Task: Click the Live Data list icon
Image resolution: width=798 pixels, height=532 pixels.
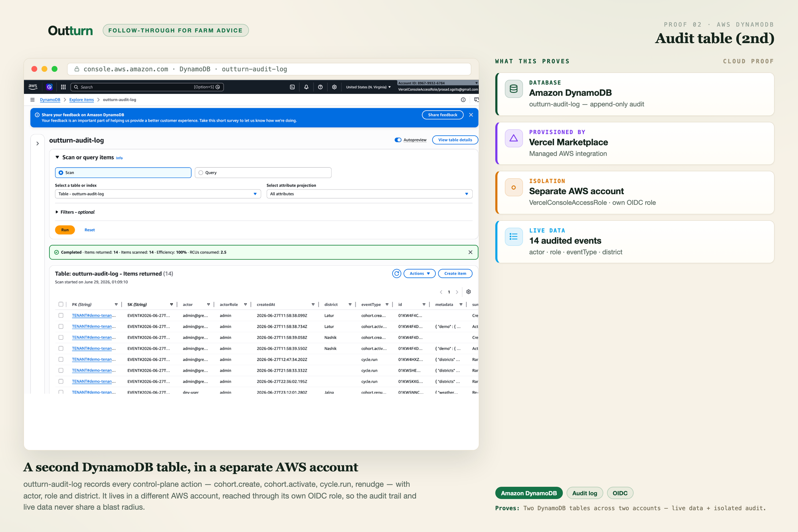Action: coord(514,237)
